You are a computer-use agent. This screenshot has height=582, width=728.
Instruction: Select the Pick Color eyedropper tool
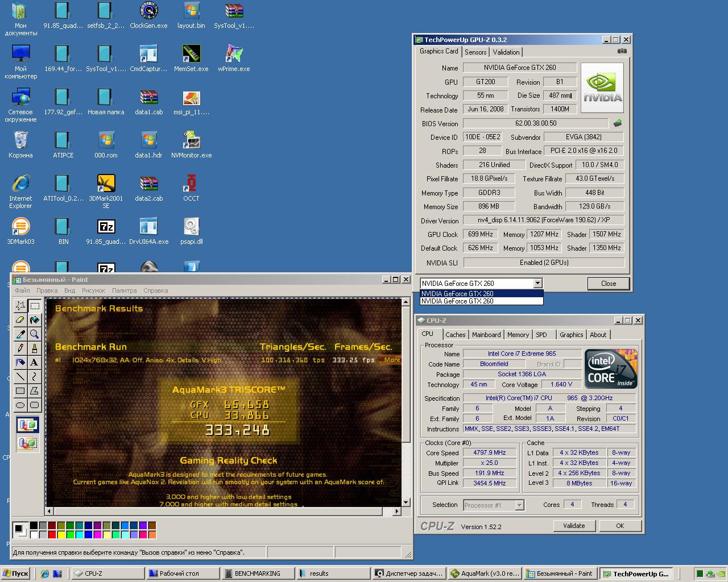tap(20, 334)
